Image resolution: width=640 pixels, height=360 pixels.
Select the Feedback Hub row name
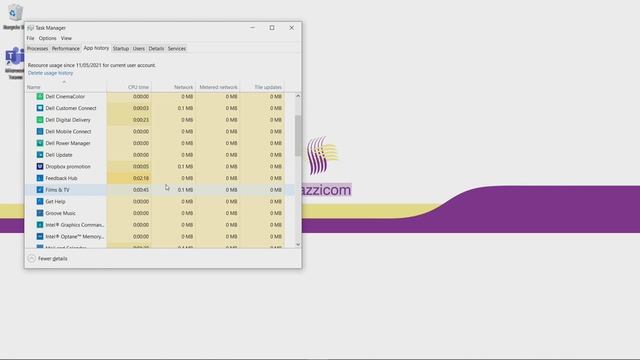[61, 178]
